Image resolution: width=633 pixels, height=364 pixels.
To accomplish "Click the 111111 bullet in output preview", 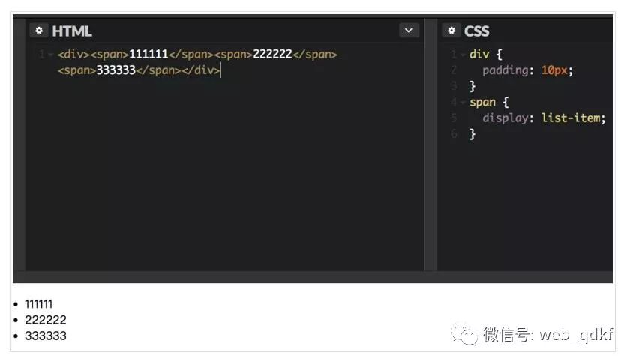I will click(39, 304).
